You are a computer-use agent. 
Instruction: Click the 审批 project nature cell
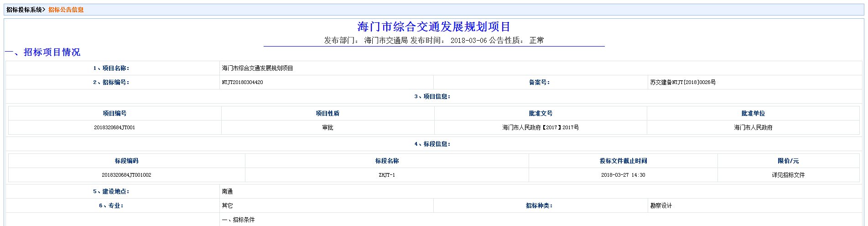[327, 127]
